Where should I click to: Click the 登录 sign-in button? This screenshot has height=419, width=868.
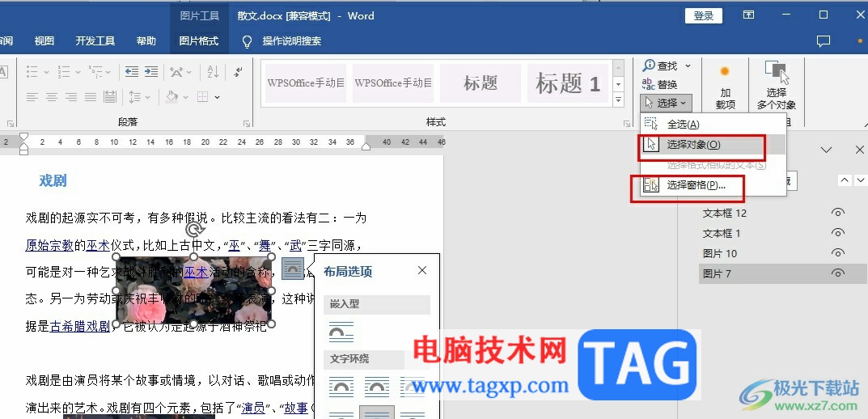(x=704, y=16)
